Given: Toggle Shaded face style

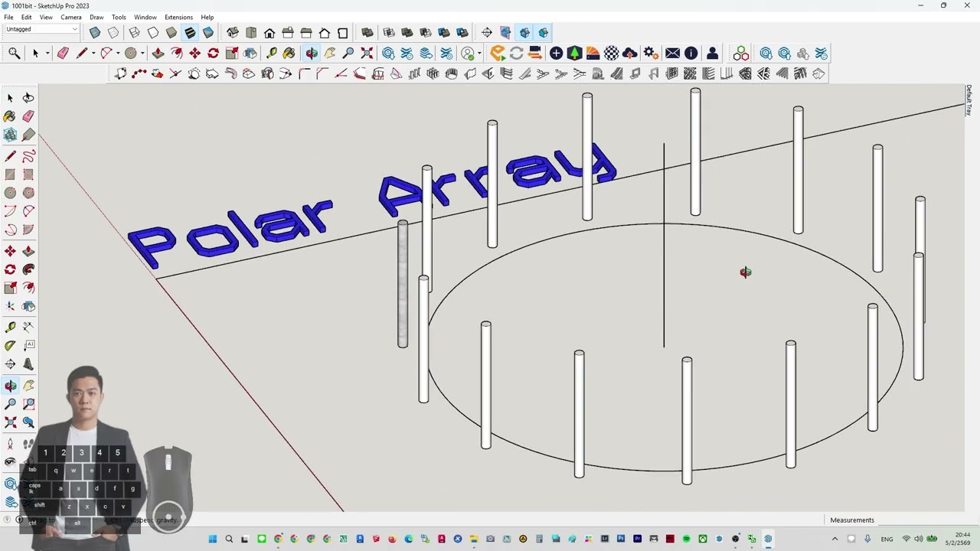Looking at the screenshot, I should click(171, 32).
